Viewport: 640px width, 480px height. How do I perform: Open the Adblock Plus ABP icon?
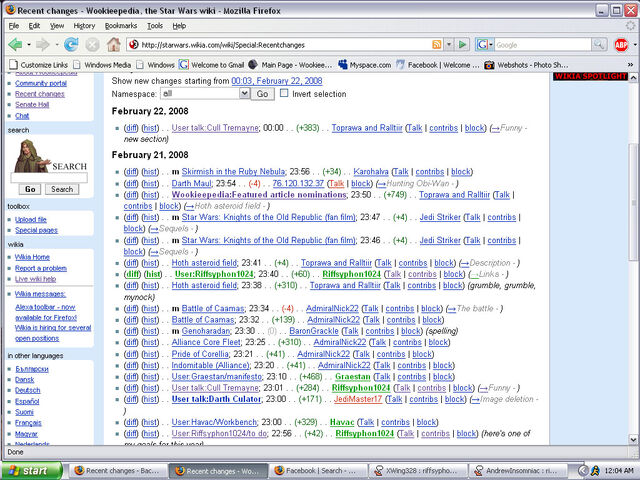click(621, 44)
